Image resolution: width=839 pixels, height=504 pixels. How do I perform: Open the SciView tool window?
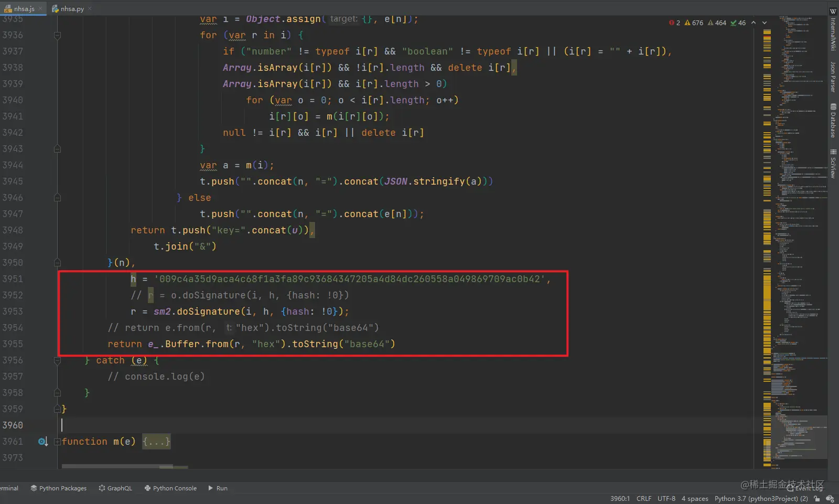pyautogui.click(x=833, y=164)
